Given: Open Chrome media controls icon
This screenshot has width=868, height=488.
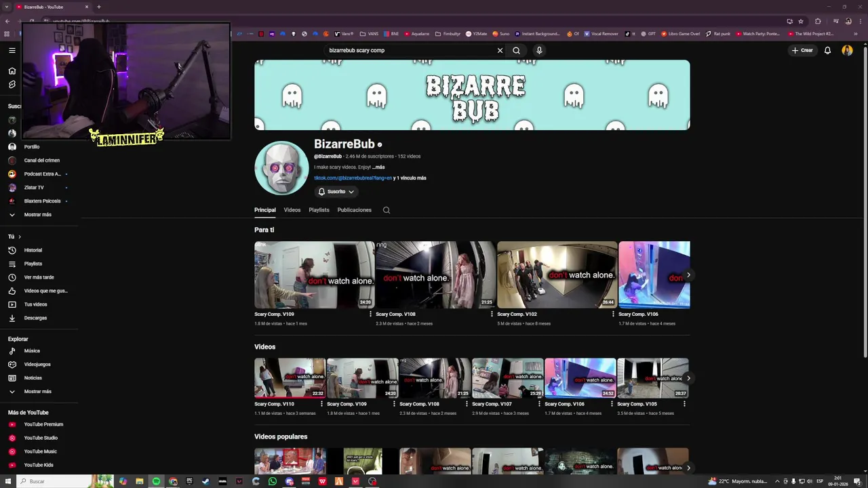Looking at the screenshot, I should click(835, 21).
